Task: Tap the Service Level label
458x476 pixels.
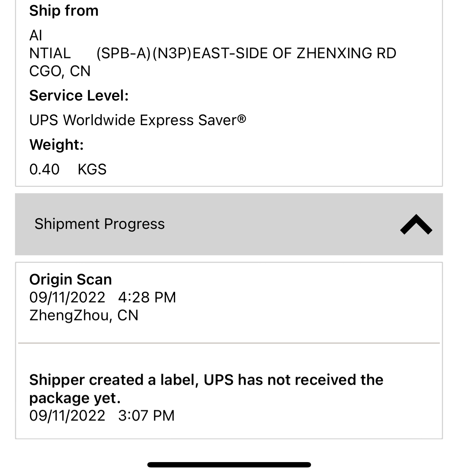Action: tap(79, 96)
